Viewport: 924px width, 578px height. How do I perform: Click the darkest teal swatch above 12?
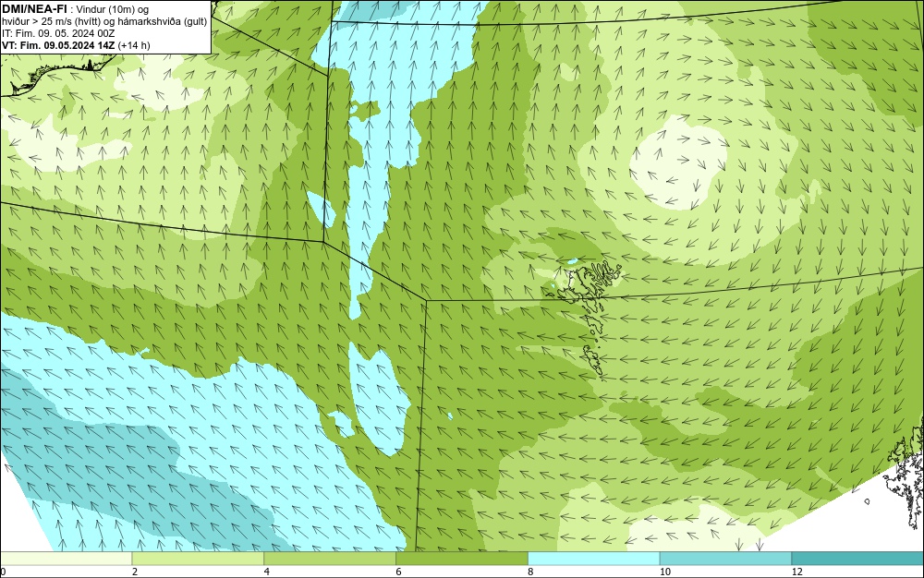857,559
